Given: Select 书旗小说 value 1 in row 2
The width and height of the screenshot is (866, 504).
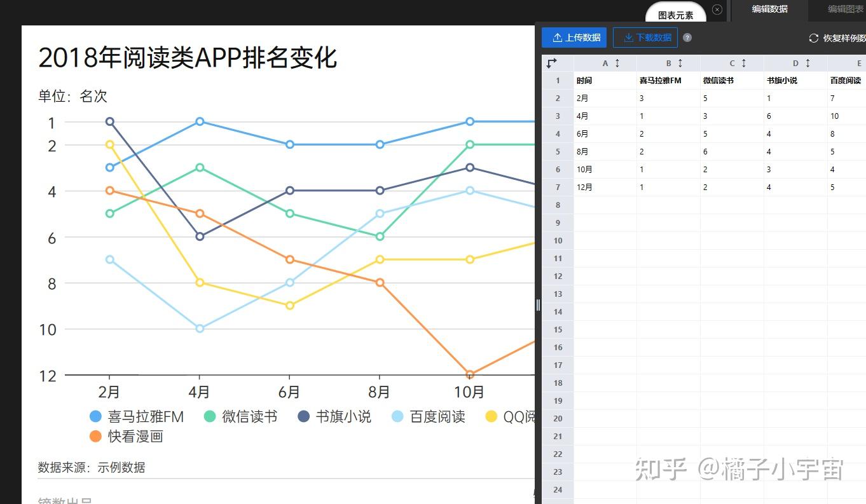Looking at the screenshot, I should pos(795,99).
